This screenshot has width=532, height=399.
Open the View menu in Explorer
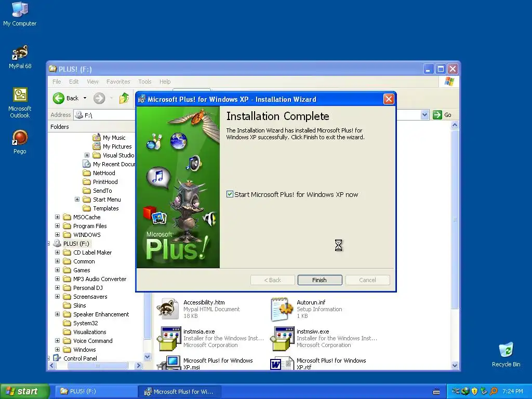pos(92,82)
